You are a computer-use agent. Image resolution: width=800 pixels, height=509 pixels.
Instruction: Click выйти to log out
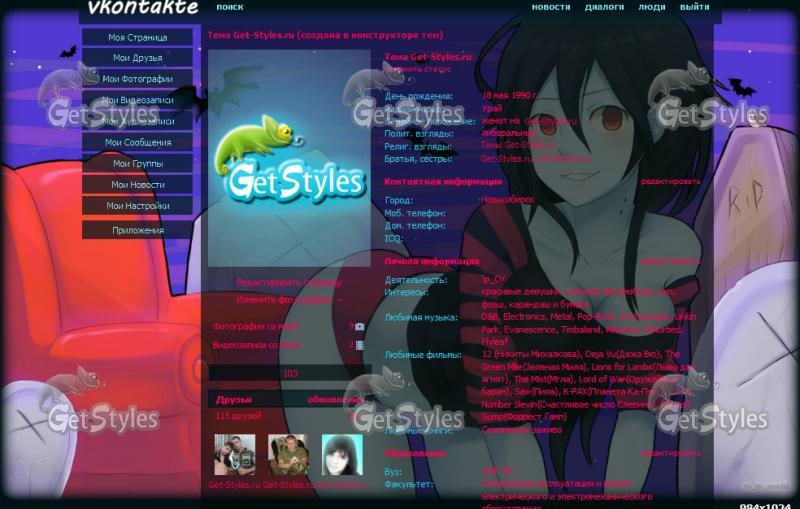694,7
